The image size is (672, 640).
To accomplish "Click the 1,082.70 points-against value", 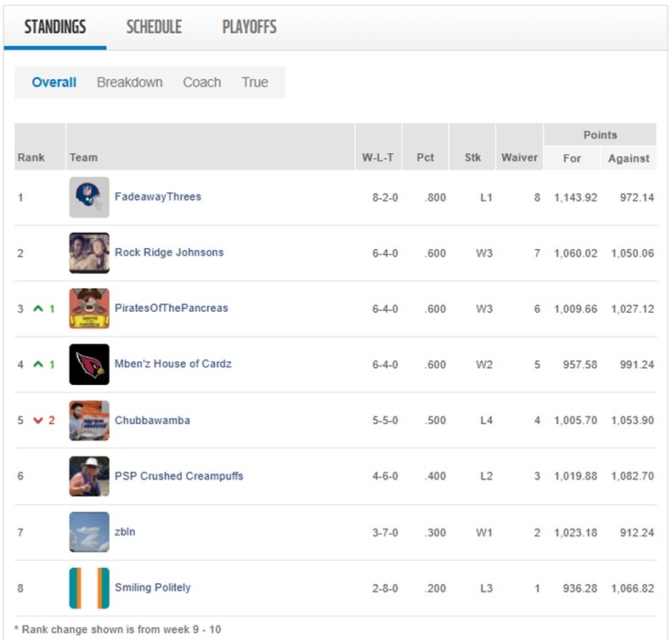I will 633,476.
